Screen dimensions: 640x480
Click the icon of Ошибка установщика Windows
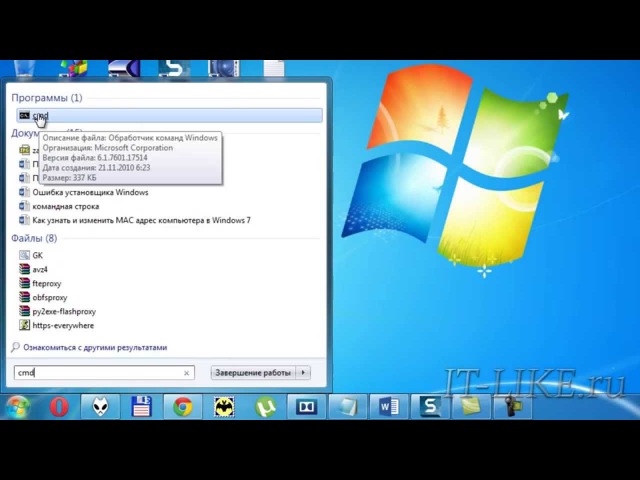pos(24,192)
